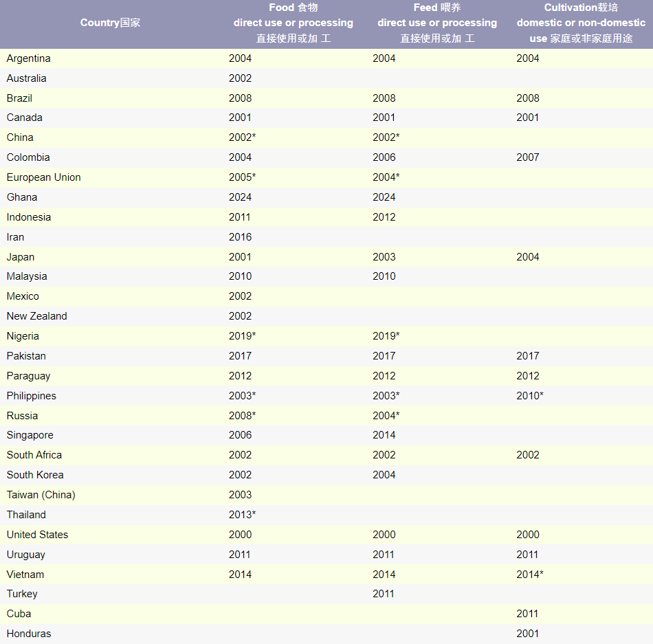The width and height of the screenshot is (653, 644).
Task: Click the New Zealand country name
Action: click(37, 316)
